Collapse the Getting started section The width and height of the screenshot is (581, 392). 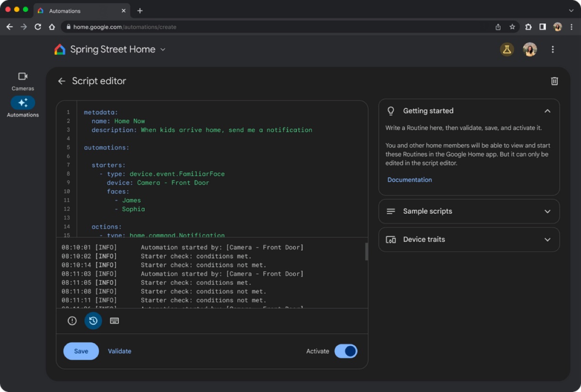click(547, 111)
